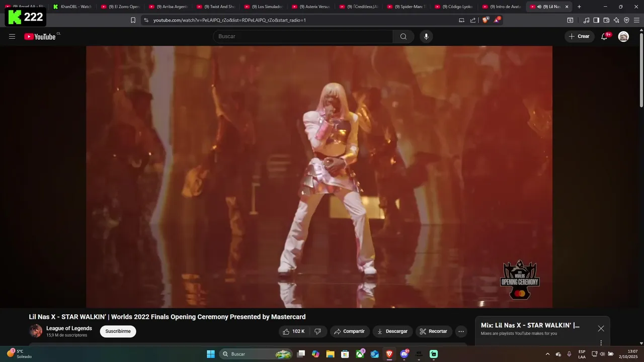Open Leo AI sparkle icon
644x362 pixels.
tap(616, 20)
